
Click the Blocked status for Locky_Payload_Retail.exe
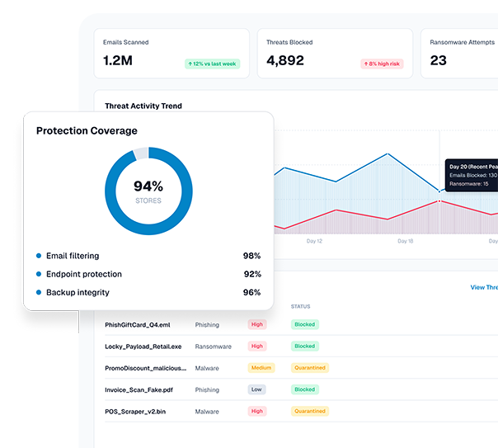(x=304, y=346)
